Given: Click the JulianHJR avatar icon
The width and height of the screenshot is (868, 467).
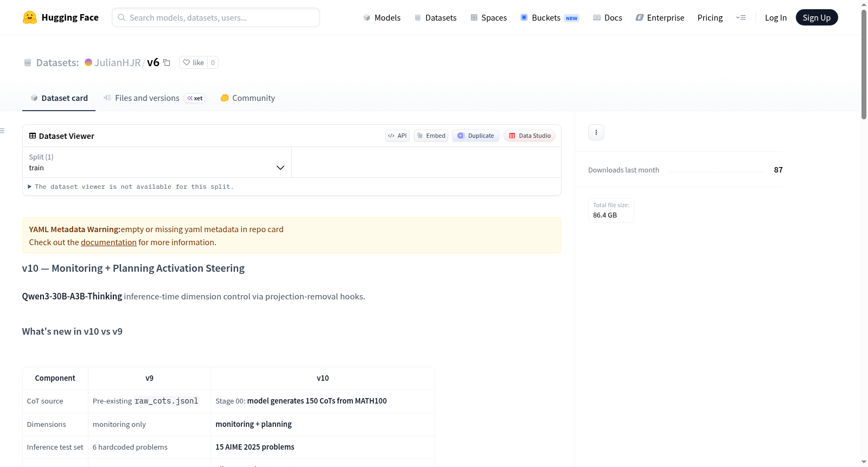Looking at the screenshot, I should 88,62.
